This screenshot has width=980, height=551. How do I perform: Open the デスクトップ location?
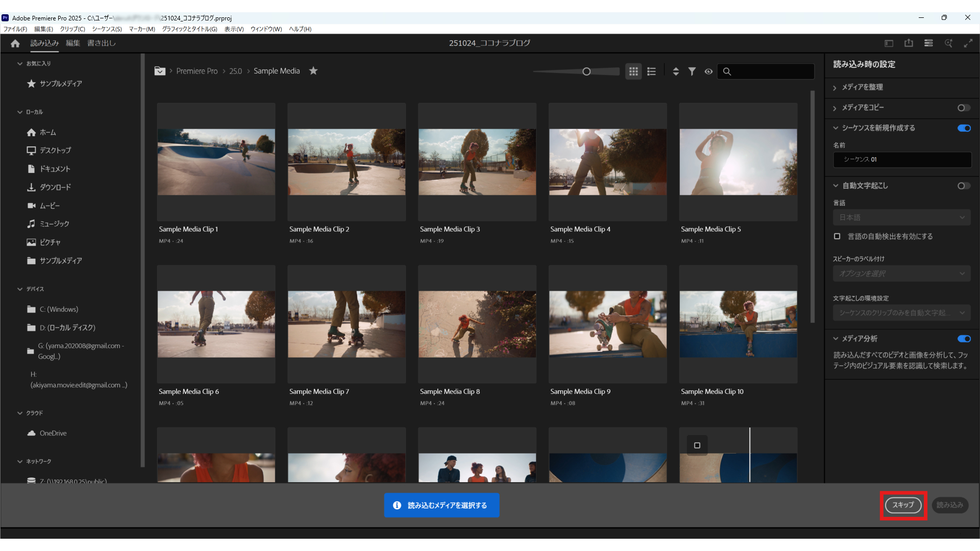point(49,151)
